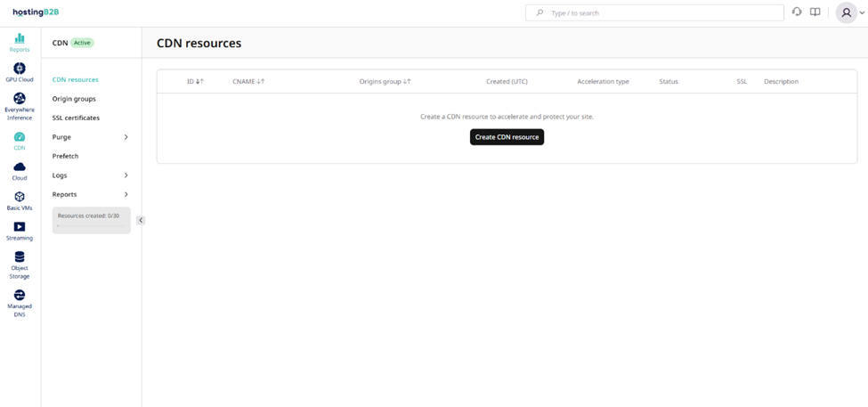The width and height of the screenshot is (868, 407).
Task: Open Managed DNS icon
Action: pyautogui.click(x=20, y=296)
